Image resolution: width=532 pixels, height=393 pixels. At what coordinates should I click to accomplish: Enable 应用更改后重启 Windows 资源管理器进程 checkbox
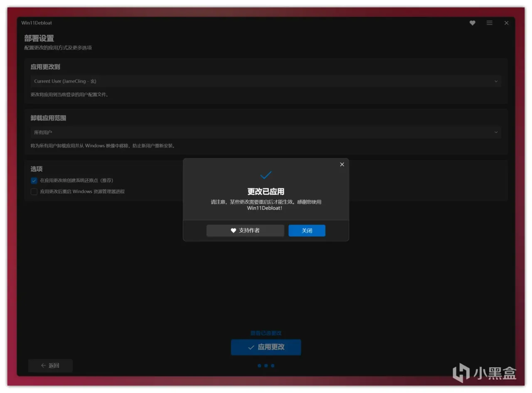[34, 192]
